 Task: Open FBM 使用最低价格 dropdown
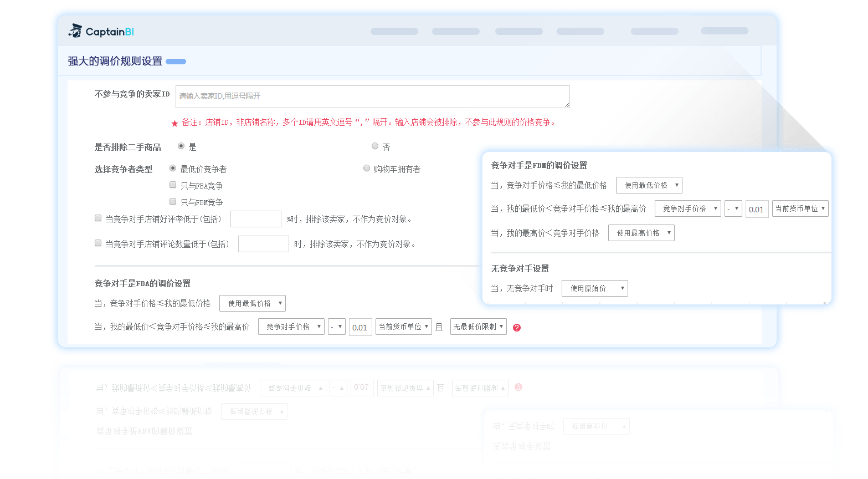(x=649, y=185)
